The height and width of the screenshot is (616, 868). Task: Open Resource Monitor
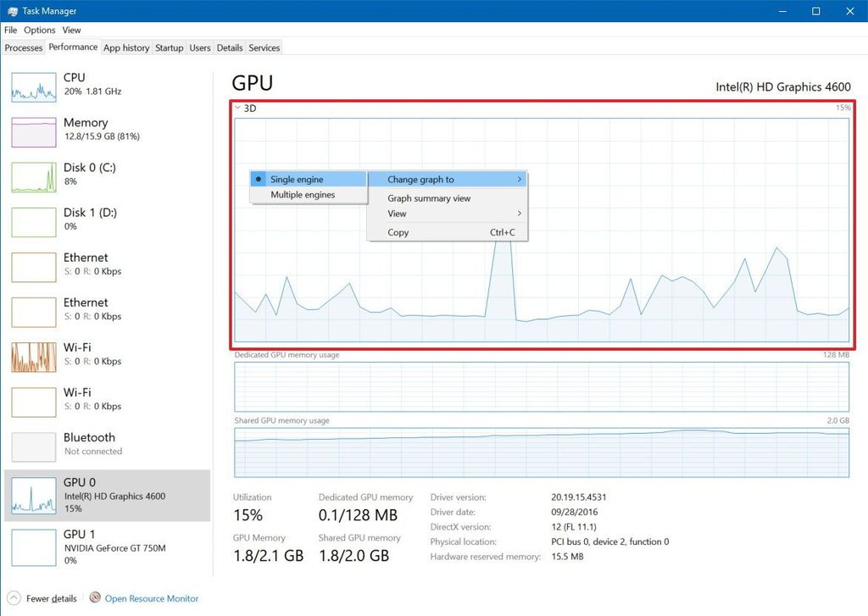tap(152, 598)
